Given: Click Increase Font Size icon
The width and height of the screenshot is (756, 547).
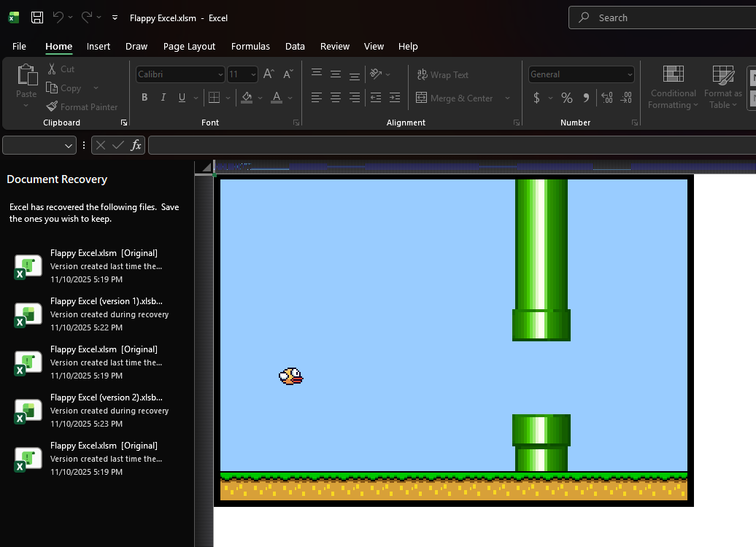Looking at the screenshot, I should (269, 74).
